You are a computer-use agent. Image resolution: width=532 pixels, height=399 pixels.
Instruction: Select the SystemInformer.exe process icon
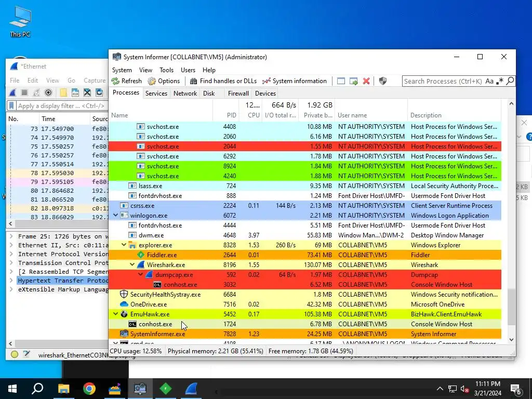click(x=124, y=334)
